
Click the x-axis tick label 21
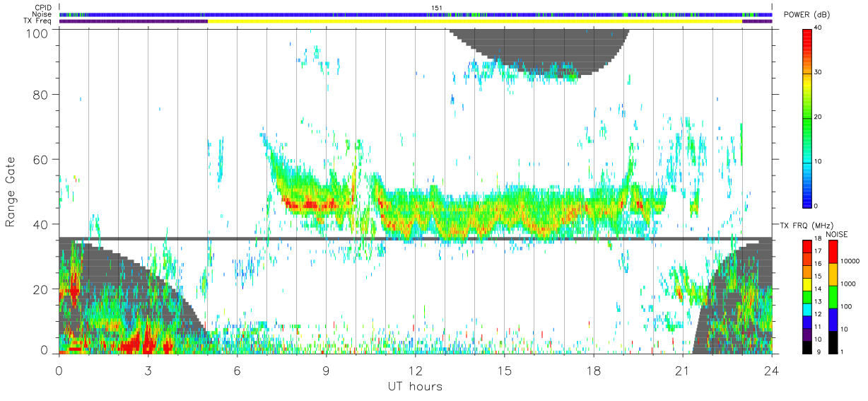pos(682,370)
